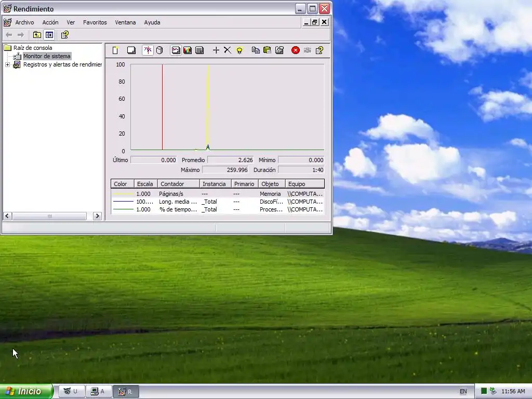
Task: Sort by Primario column header
Action: point(245,184)
